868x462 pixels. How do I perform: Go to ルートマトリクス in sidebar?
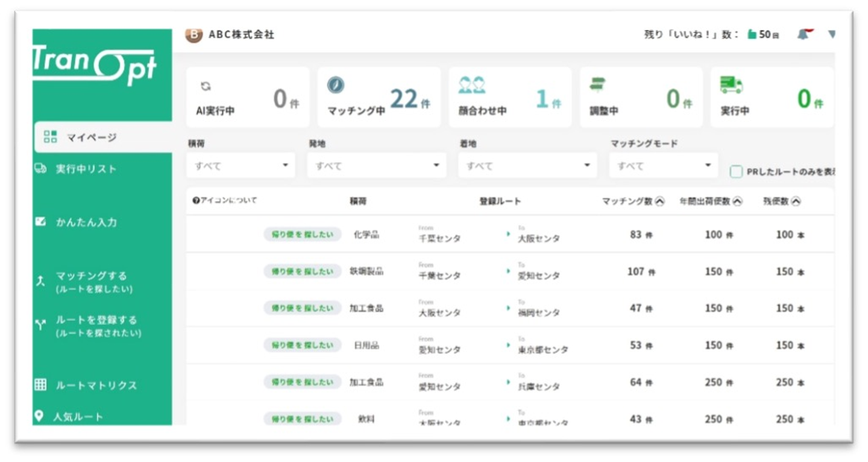coord(96,385)
